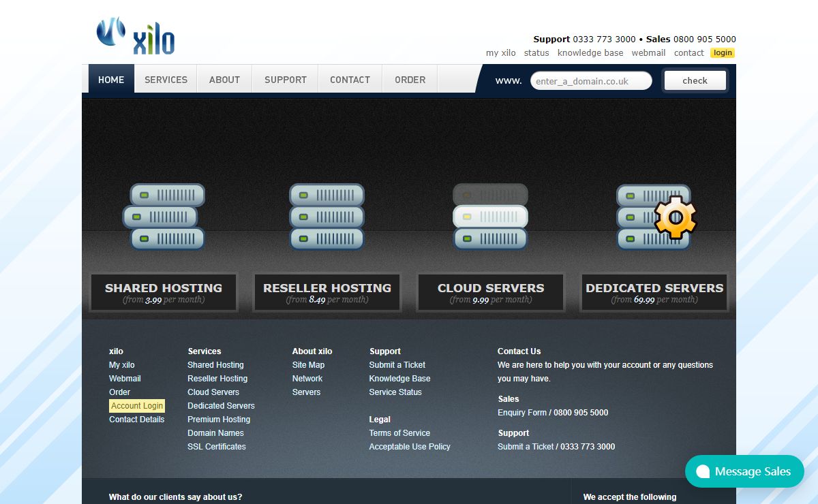
Task: Open Premium Hosting footer link
Action: click(219, 420)
